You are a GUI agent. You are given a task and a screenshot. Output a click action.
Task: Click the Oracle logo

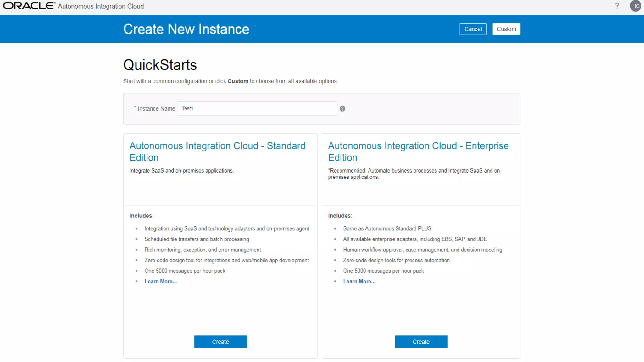[x=29, y=6]
